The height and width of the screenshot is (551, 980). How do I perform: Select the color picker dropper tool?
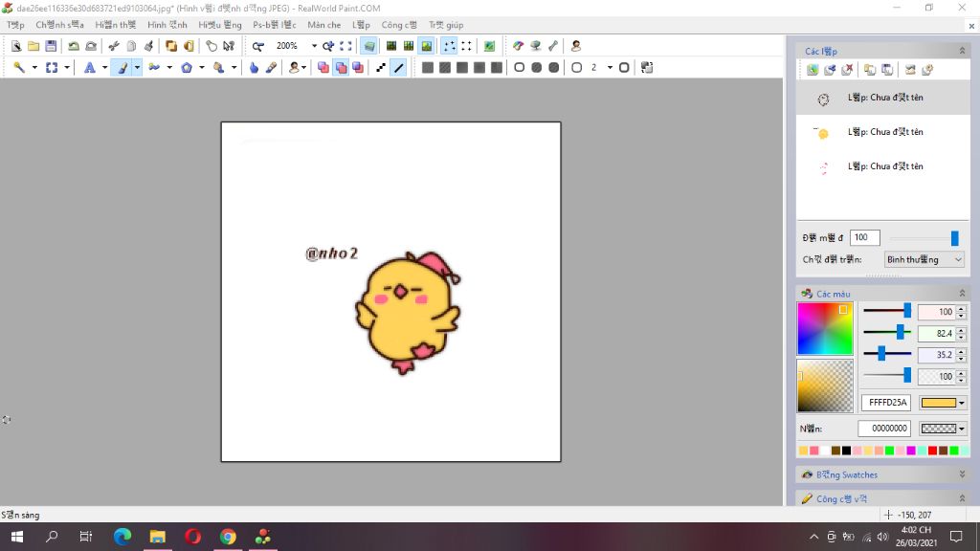pyautogui.click(x=271, y=68)
